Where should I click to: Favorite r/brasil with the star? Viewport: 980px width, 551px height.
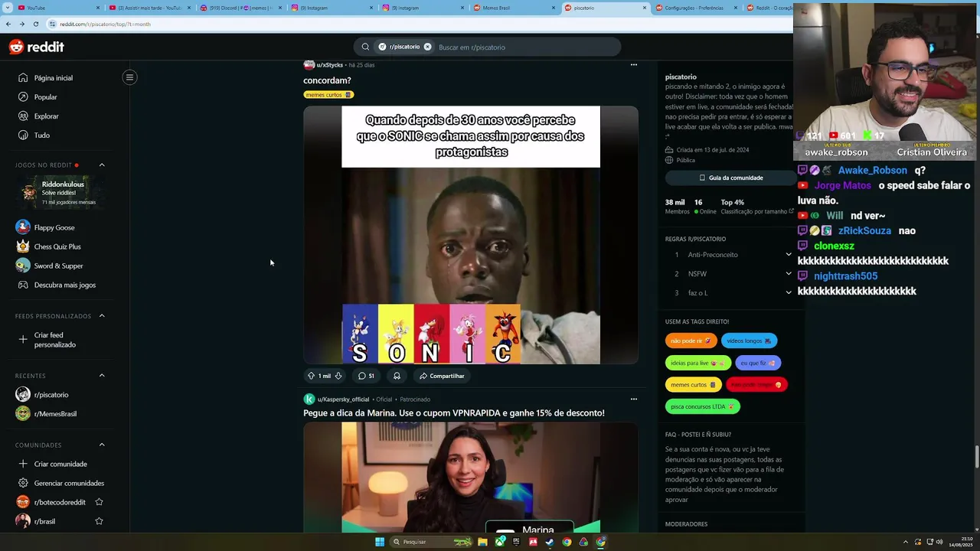99,521
